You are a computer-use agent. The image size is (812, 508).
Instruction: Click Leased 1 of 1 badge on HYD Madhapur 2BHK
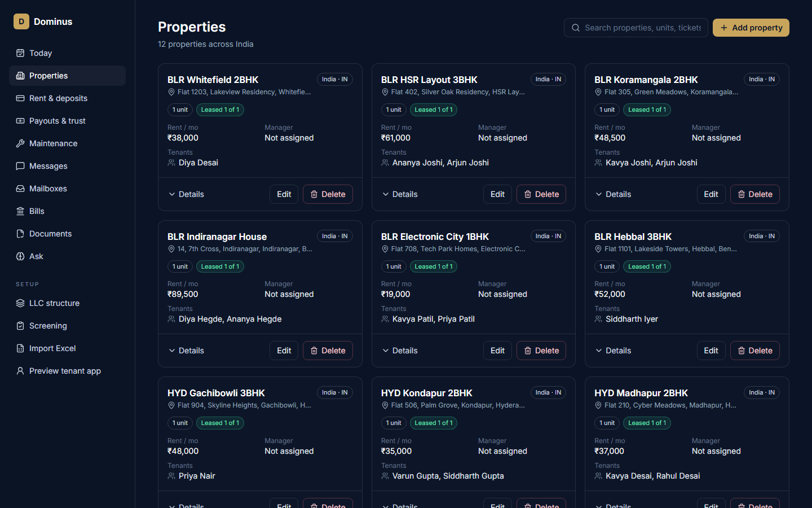[x=647, y=423]
